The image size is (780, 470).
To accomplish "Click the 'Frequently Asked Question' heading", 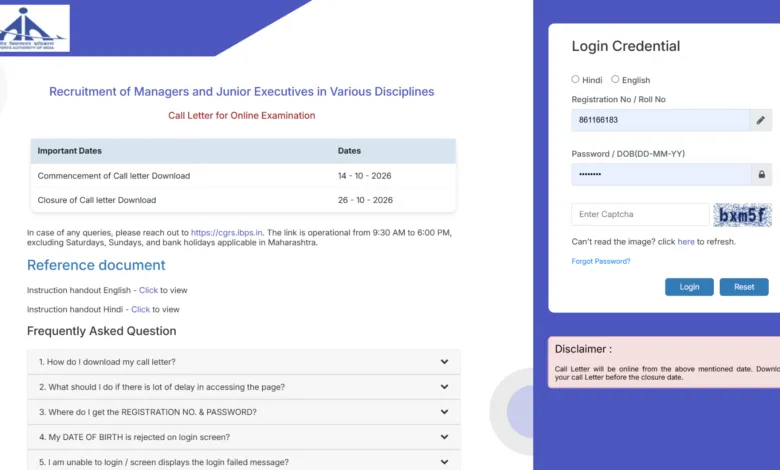I will point(101,331).
